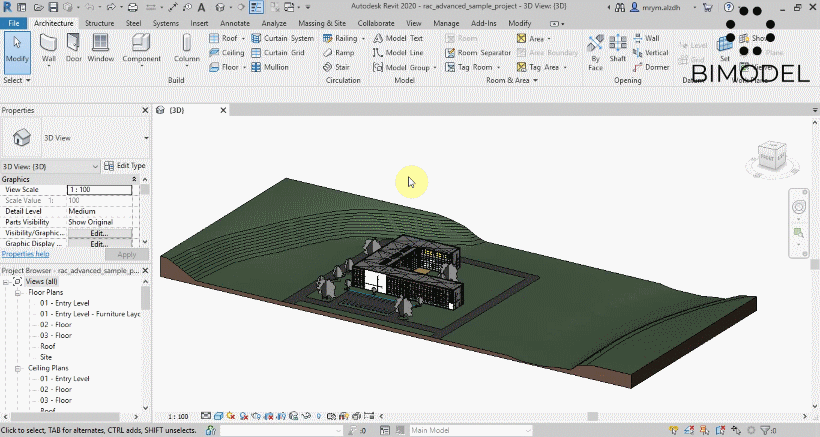Open the Roof tool dropdown arrow

coord(242,39)
